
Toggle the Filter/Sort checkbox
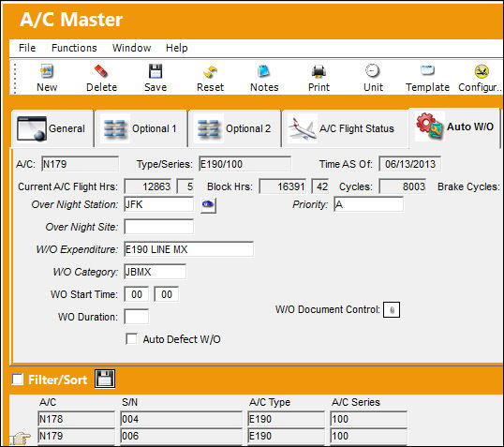[x=18, y=380]
